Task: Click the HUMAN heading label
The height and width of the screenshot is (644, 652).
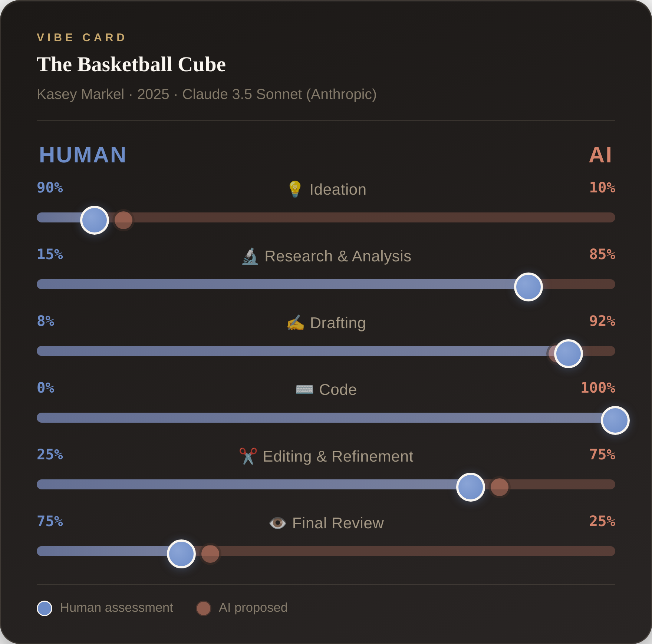Action: pos(83,155)
